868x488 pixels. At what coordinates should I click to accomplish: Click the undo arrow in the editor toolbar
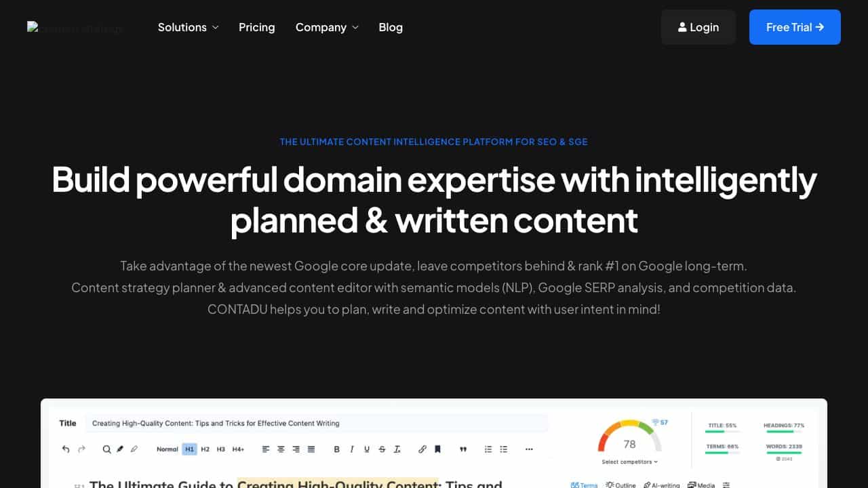[66, 449]
